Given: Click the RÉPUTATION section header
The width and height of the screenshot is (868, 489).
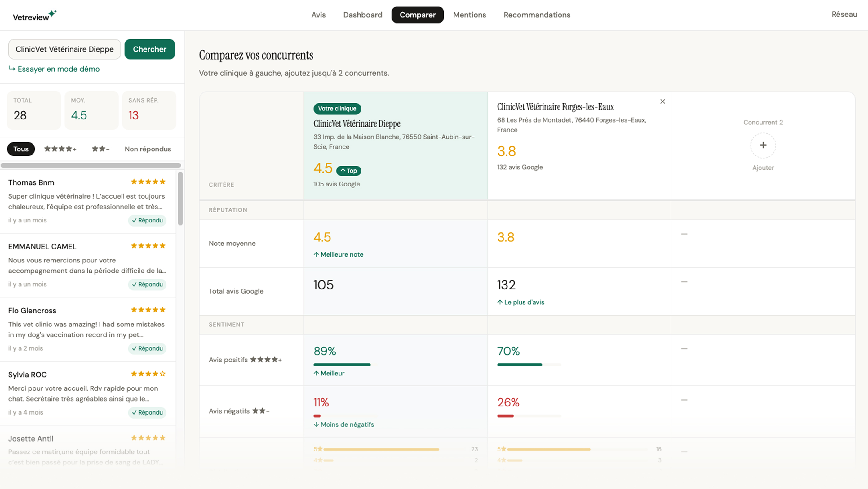Looking at the screenshot, I should [228, 210].
